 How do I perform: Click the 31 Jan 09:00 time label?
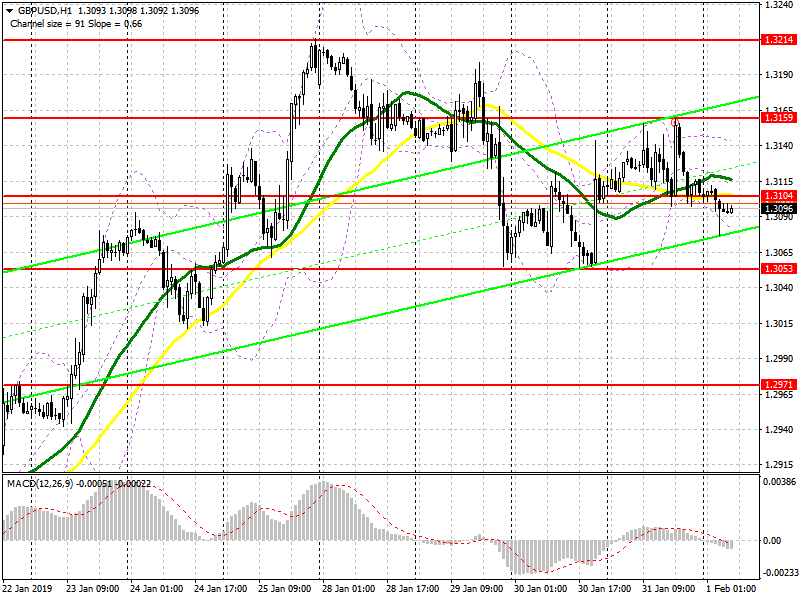(x=669, y=588)
